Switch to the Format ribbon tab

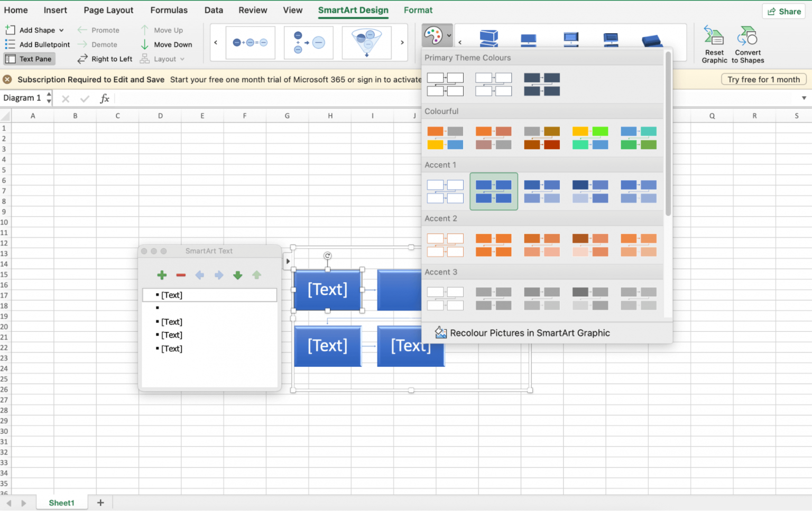pyautogui.click(x=418, y=10)
